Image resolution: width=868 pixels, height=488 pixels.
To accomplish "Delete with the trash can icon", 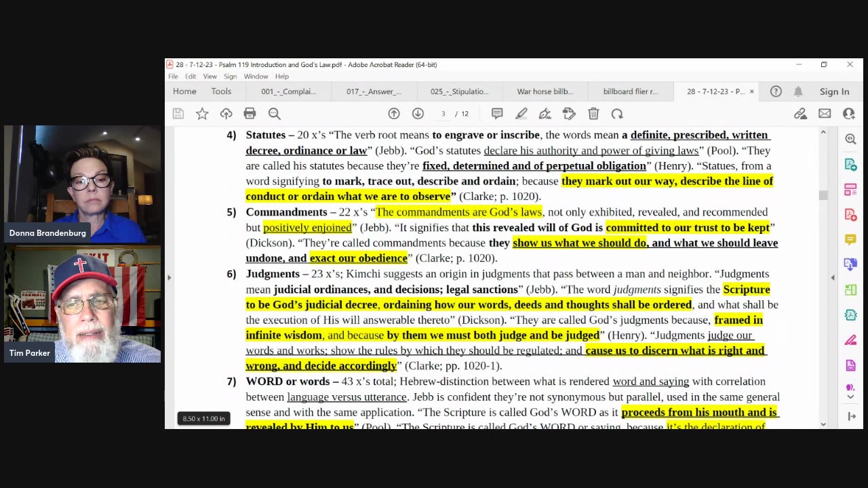I will (593, 114).
